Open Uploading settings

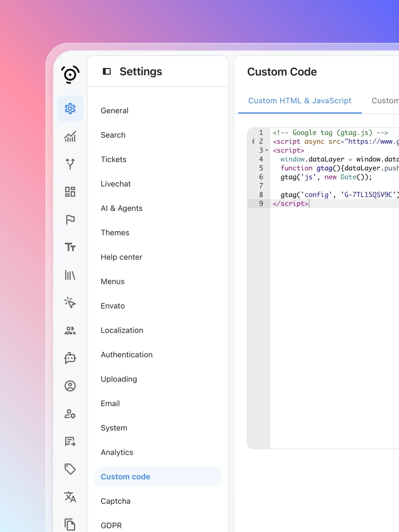158,379
